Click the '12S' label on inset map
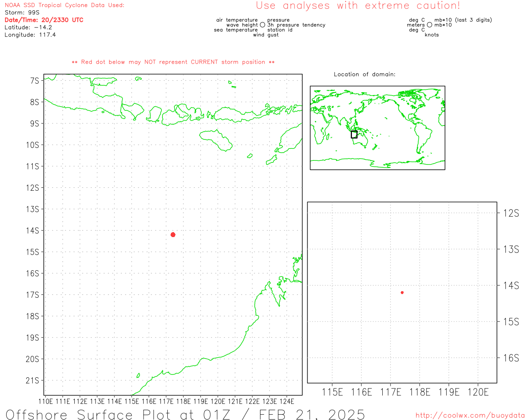Screen dimensions: 525x420 511,213
